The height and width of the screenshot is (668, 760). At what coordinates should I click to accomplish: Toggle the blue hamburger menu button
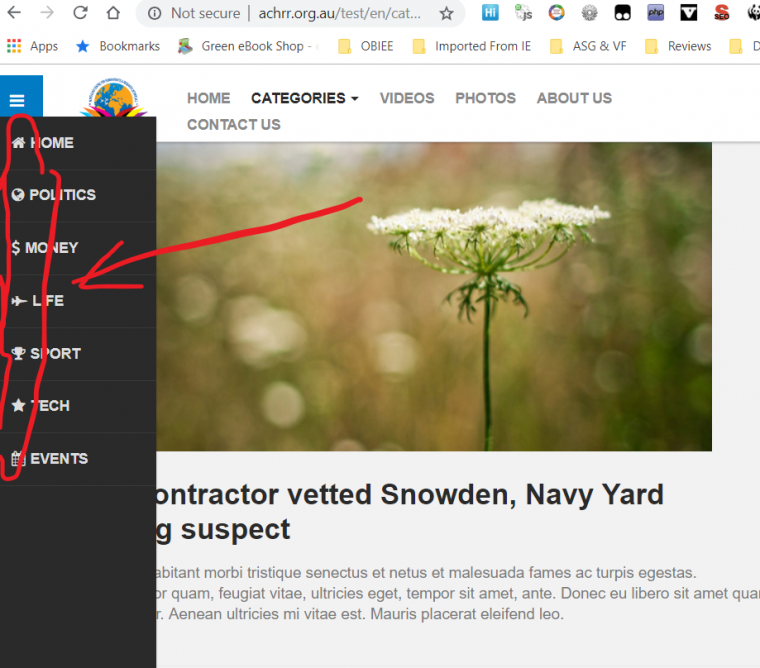(21, 96)
